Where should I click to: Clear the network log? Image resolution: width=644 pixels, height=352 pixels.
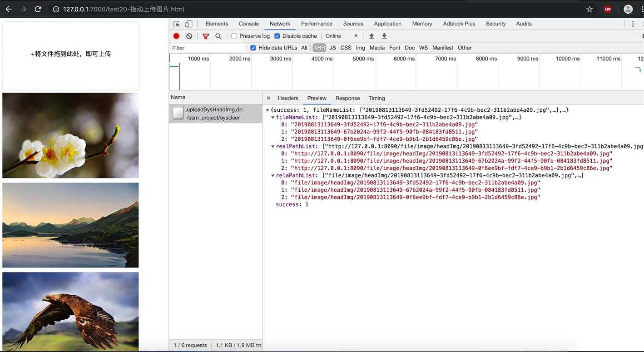coord(189,36)
